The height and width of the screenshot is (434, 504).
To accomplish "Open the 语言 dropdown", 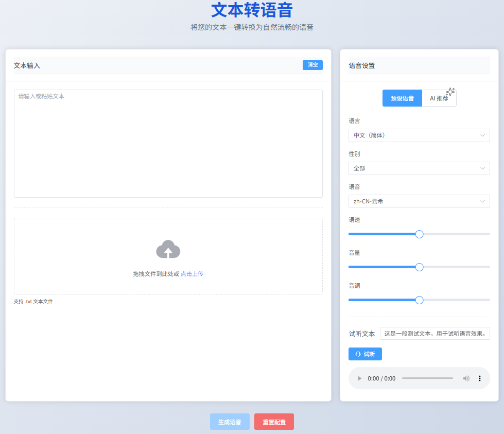I will click(x=419, y=135).
